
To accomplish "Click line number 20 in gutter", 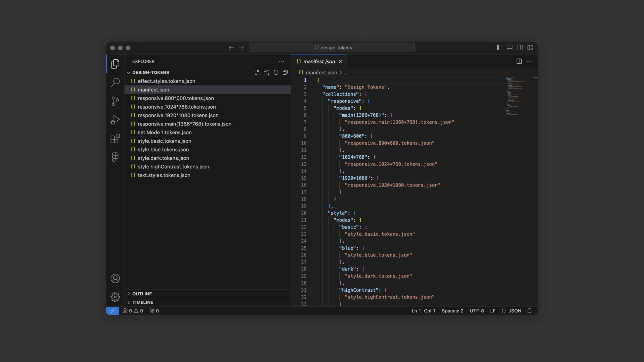I will (x=304, y=213).
